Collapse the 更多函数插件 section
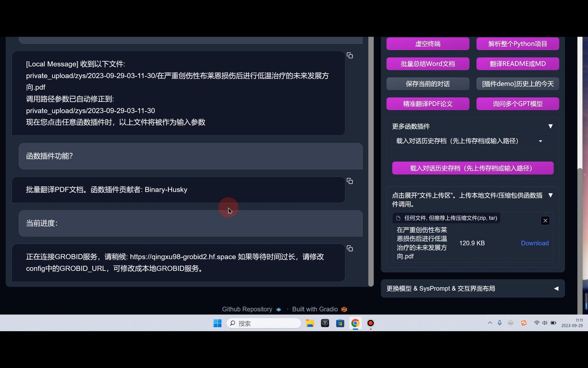588x368 pixels. 550,126
